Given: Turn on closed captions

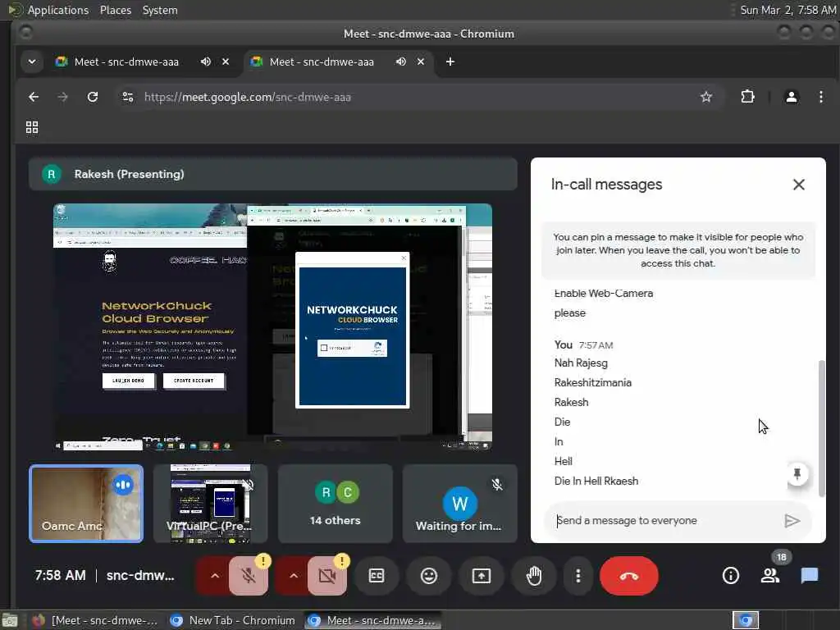Looking at the screenshot, I should [377, 576].
